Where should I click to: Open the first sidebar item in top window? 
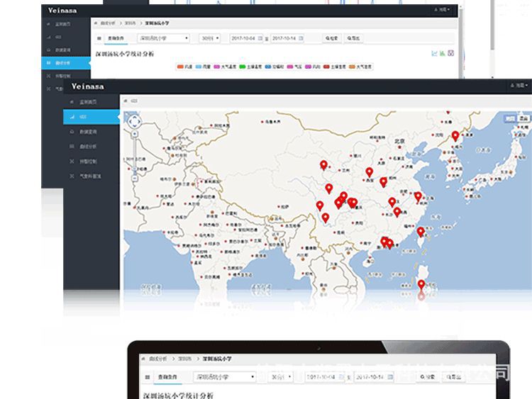66,24
